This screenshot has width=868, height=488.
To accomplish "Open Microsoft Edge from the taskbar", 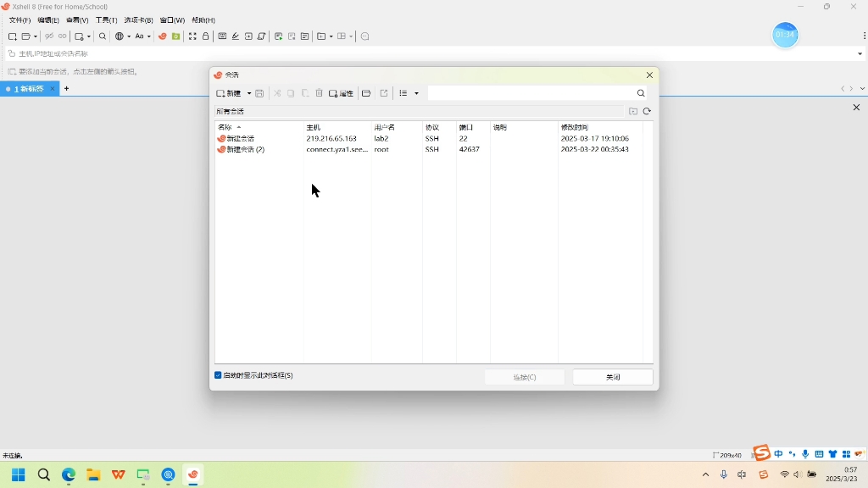I will (69, 474).
